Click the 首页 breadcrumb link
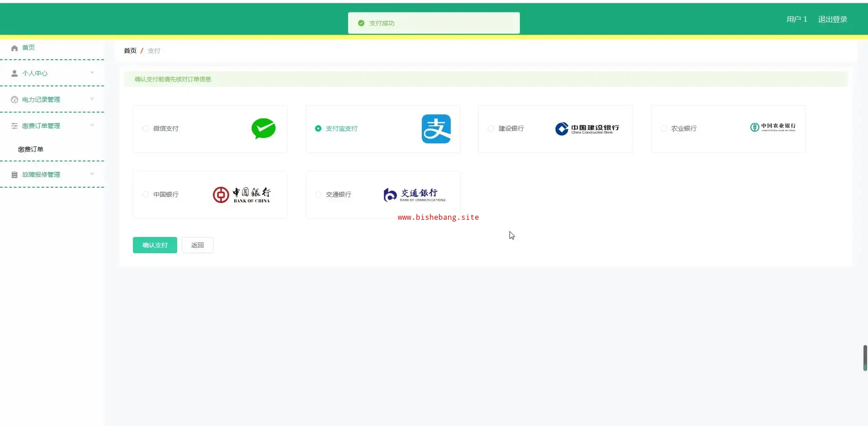Screen dimensions: 868x426 [x=130, y=51]
